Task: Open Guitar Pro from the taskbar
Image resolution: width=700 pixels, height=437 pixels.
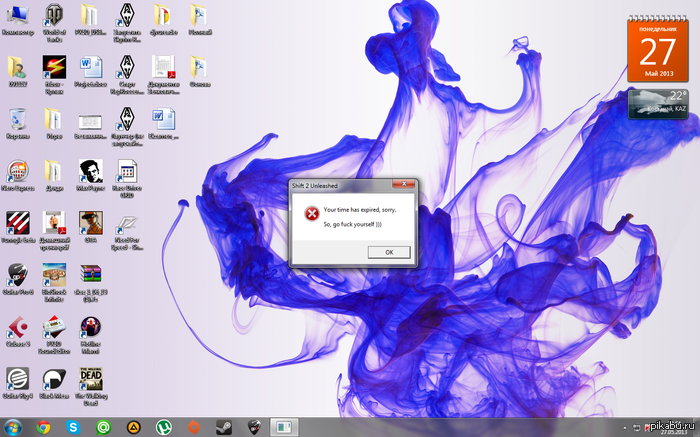Action: (254, 428)
